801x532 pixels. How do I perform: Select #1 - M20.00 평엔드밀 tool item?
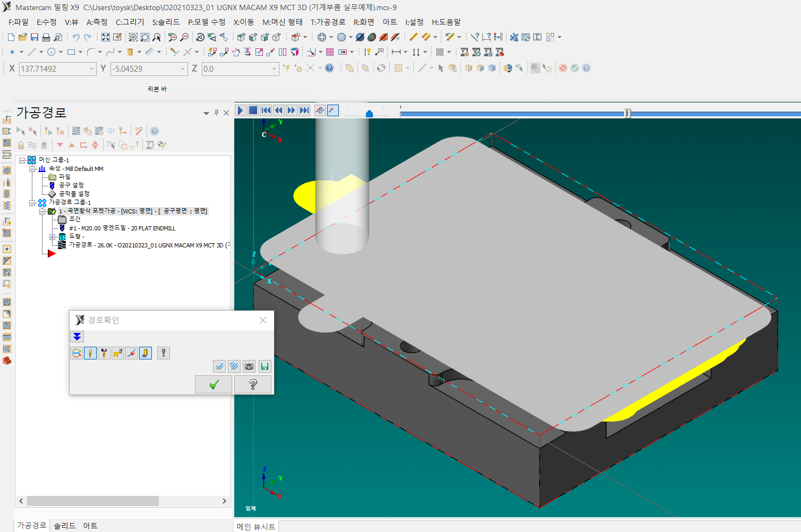click(122, 228)
